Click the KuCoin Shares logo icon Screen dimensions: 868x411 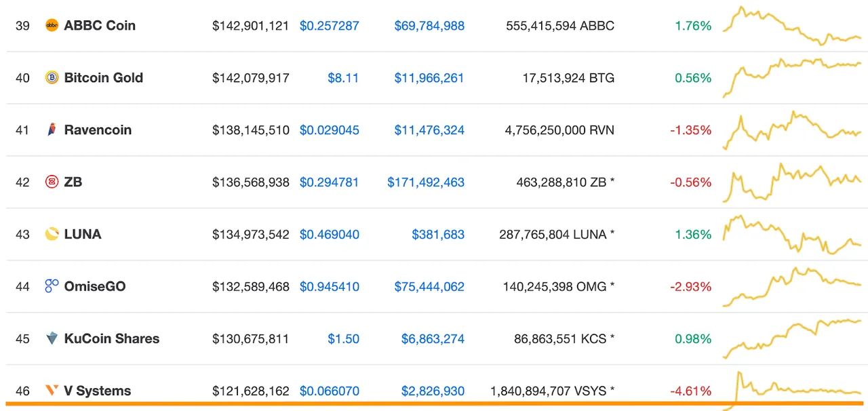pos(52,338)
